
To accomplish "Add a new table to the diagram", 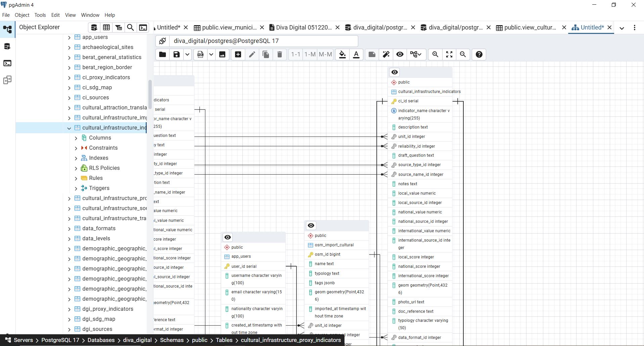I will click(x=238, y=54).
